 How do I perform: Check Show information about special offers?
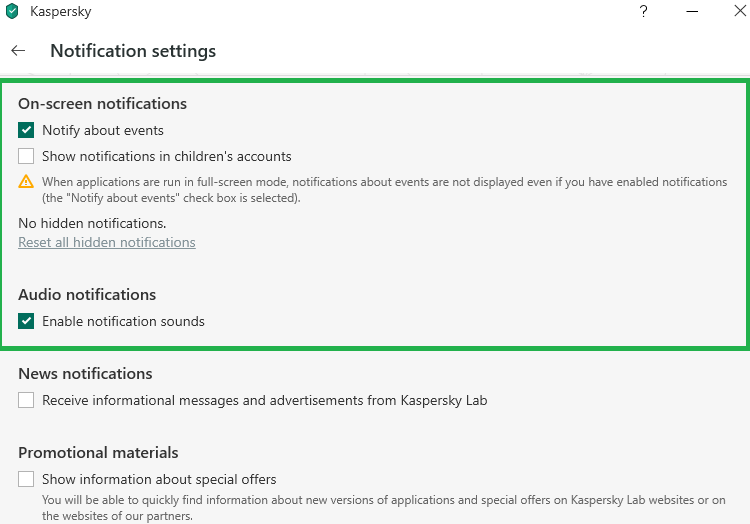coord(26,479)
